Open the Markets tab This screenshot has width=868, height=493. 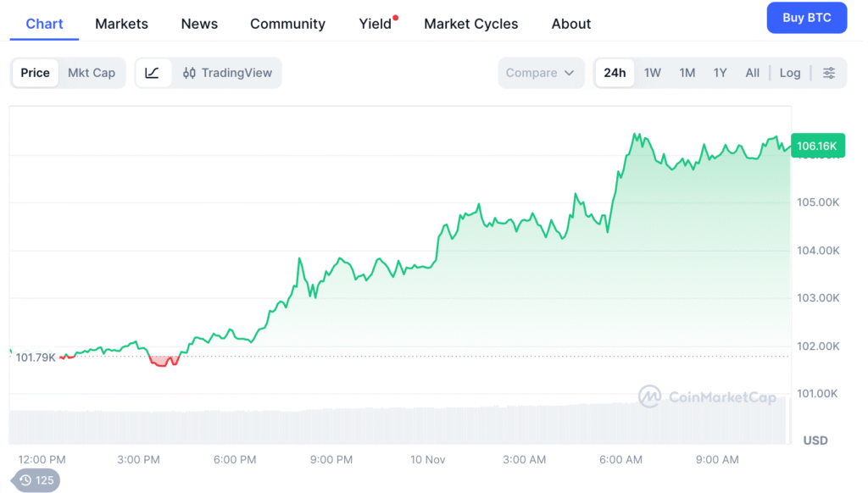(x=121, y=24)
